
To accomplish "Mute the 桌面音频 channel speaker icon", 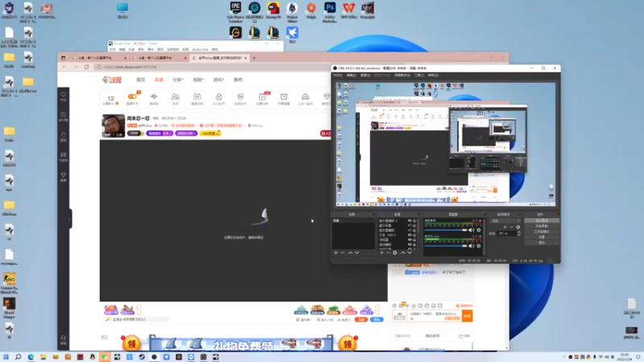I will coord(472,230).
